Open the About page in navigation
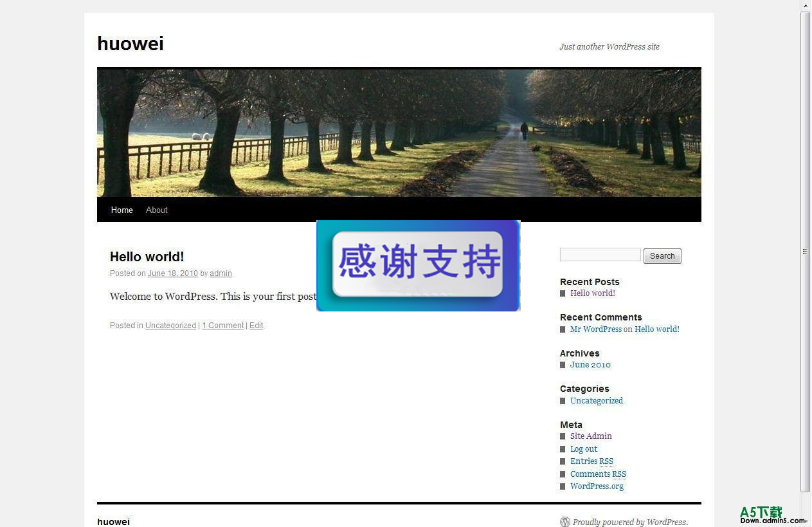This screenshot has height=527, width=812. (x=156, y=210)
